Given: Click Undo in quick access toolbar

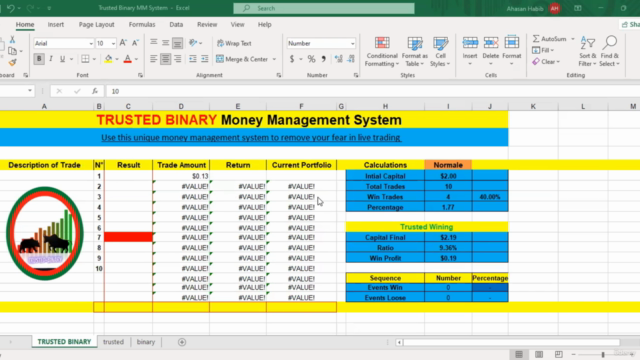Looking at the screenshot, I should tap(11, 8).
